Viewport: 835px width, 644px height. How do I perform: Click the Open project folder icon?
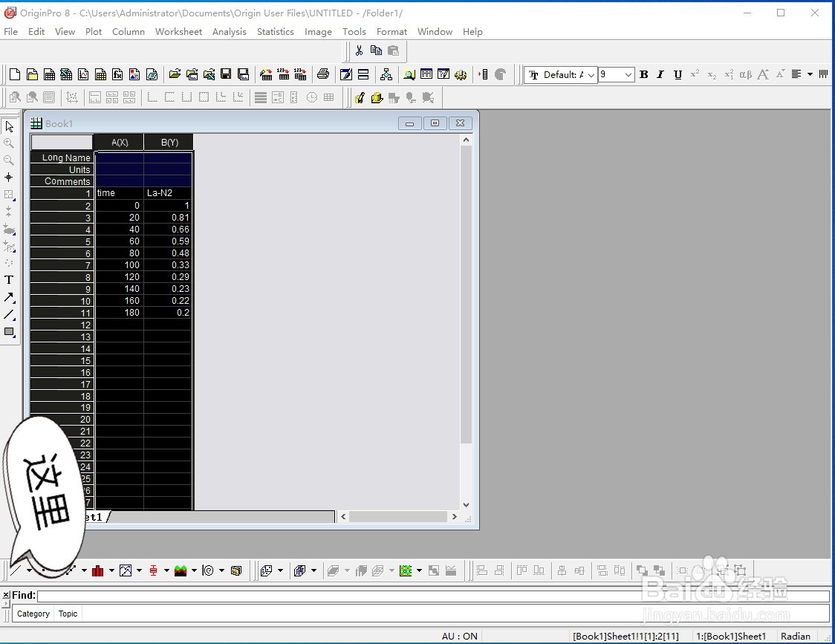click(x=175, y=74)
